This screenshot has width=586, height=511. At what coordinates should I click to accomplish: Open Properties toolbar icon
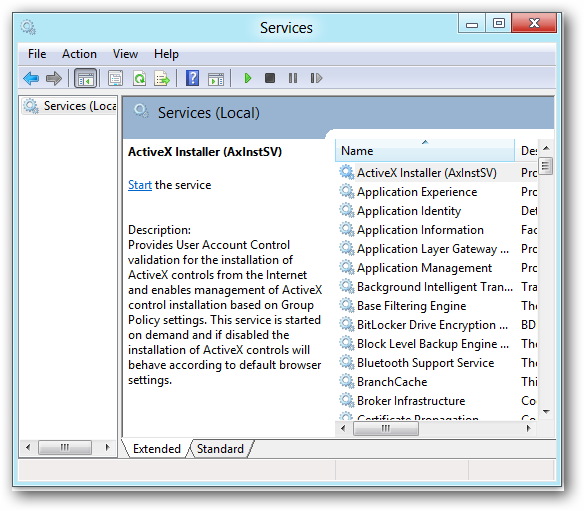115,79
